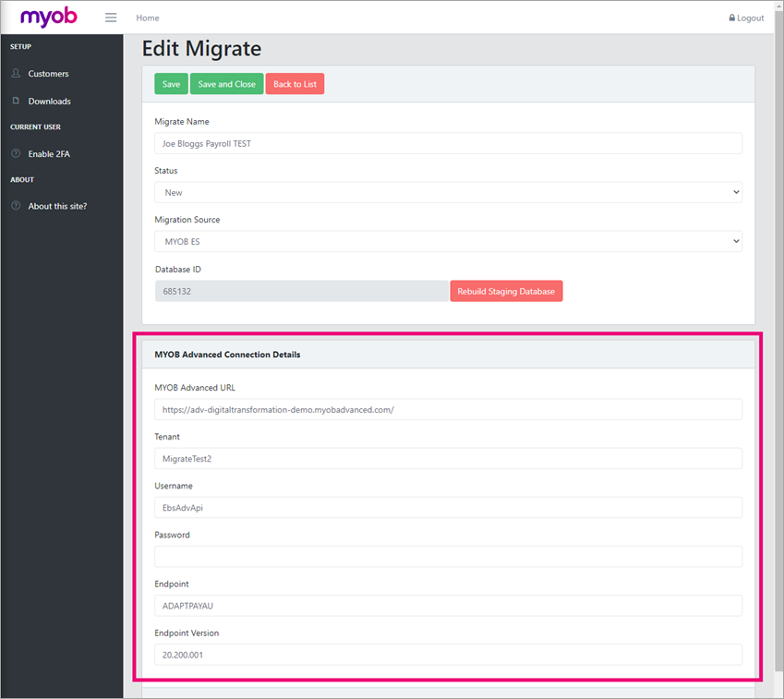Select the Setup section header in the sidebar
The image size is (784, 699).
click(20, 46)
